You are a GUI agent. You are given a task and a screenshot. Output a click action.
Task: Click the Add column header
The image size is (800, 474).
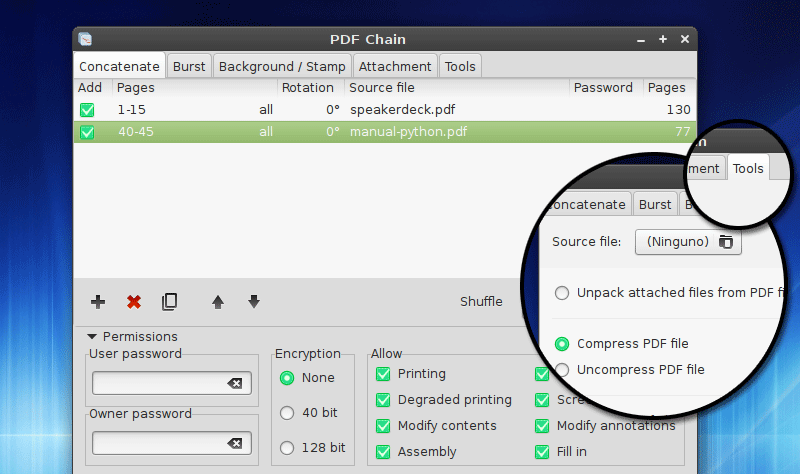click(x=92, y=88)
